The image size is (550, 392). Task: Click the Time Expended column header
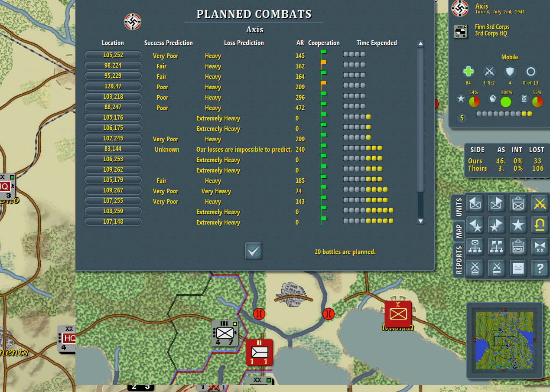pyautogui.click(x=377, y=43)
